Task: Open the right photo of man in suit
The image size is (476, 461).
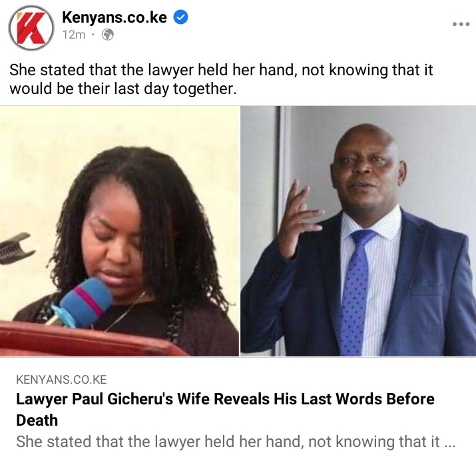Action: click(358, 230)
